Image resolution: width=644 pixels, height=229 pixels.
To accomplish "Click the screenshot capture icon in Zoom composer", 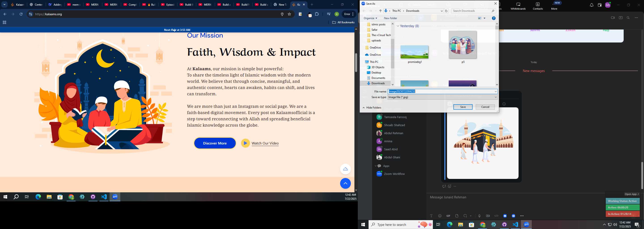I will click(465, 216).
